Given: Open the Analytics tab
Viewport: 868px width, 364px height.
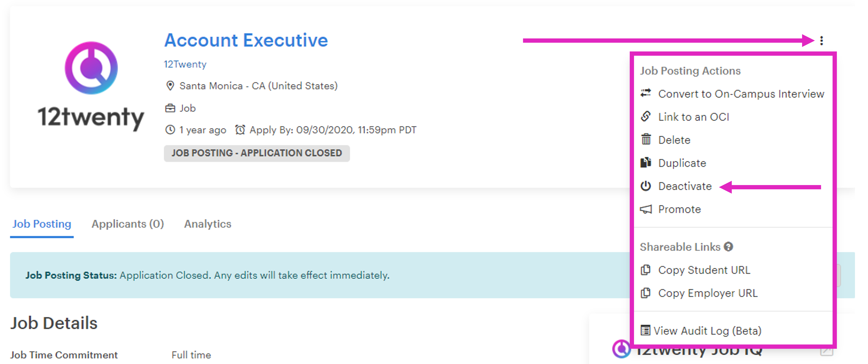Looking at the screenshot, I should [x=207, y=224].
